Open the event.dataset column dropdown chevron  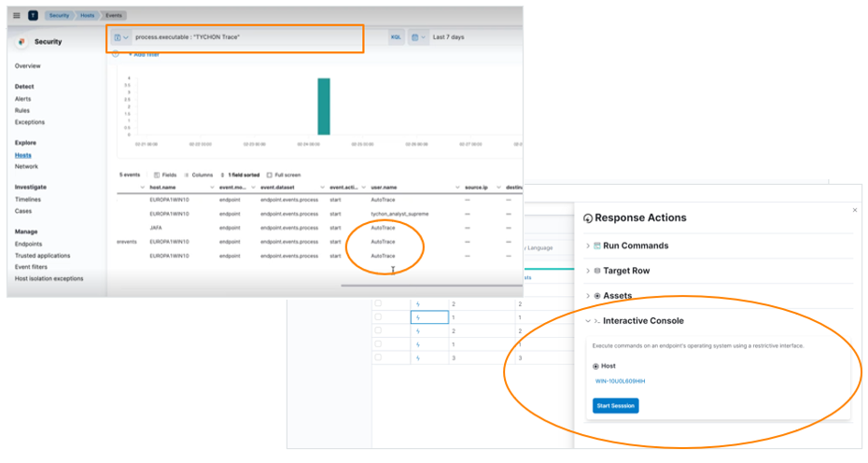[322, 188]
